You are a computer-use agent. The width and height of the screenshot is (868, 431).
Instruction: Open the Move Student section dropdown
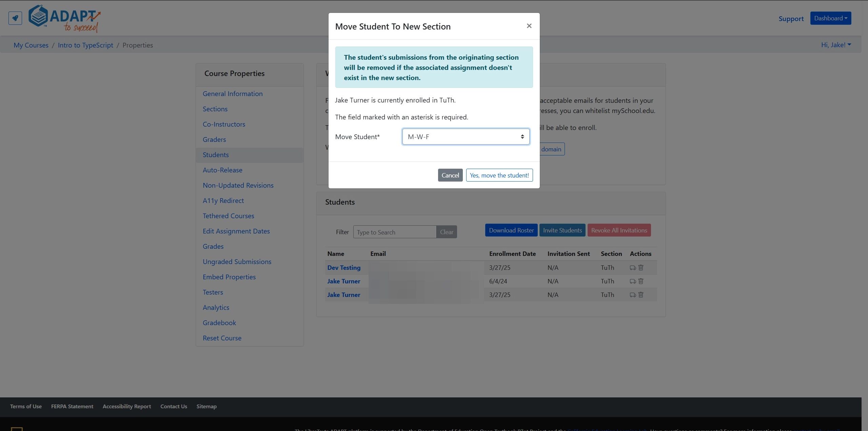click(466, 137)
